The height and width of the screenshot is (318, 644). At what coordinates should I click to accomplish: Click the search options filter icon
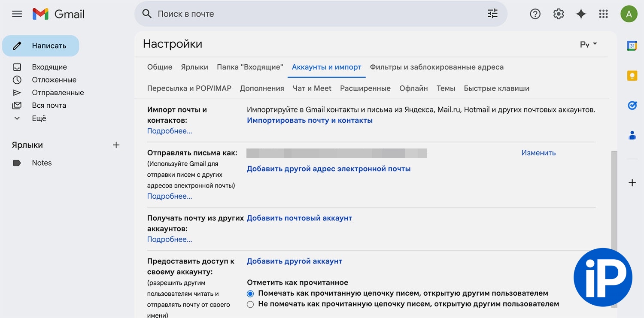pyautogui.click(x=492, y=14)
